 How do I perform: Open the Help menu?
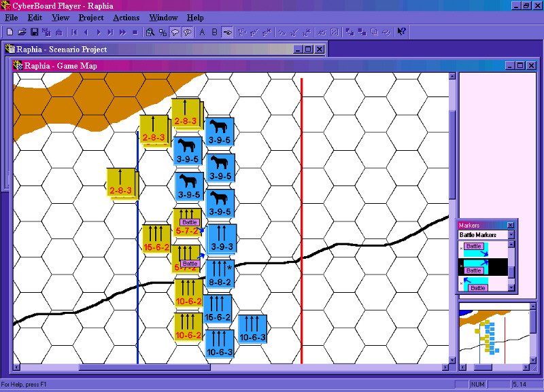click(x=195, y=18)
